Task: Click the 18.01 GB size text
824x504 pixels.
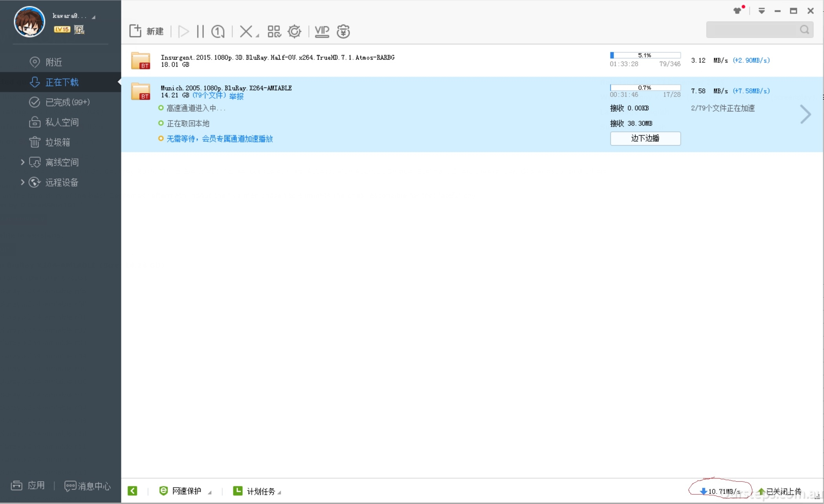Action: 175,64
